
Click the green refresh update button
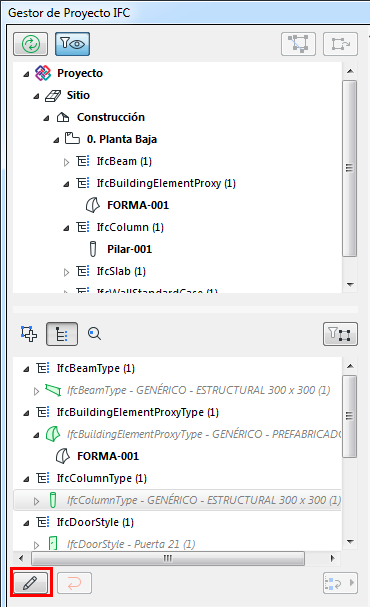click(31, 44)
